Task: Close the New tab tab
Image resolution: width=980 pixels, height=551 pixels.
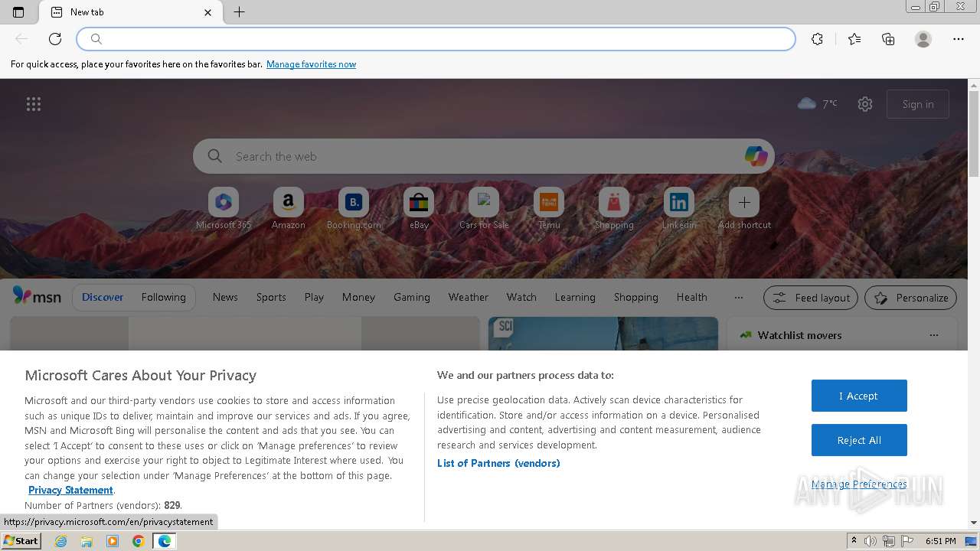Action: tap(208, 12)
